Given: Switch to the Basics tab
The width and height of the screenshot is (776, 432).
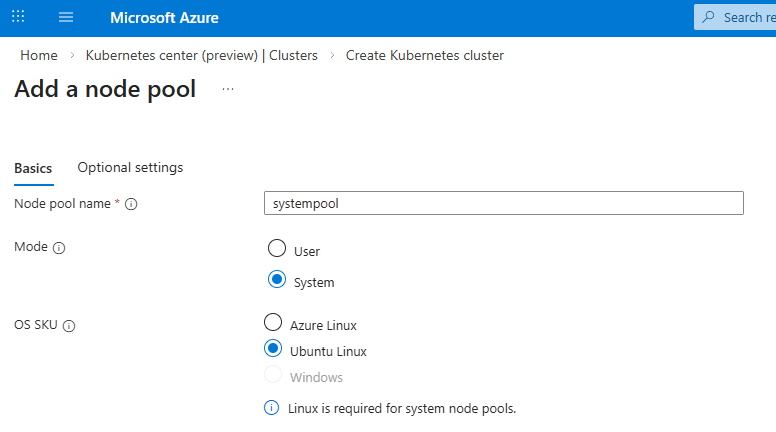Looking at the screenshot, I should [33, 168].
